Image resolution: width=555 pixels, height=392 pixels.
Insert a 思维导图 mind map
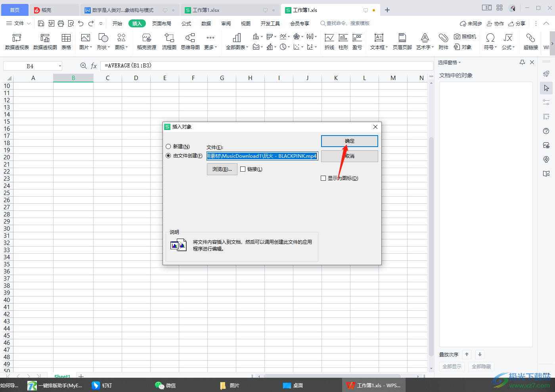coord(190,42)
